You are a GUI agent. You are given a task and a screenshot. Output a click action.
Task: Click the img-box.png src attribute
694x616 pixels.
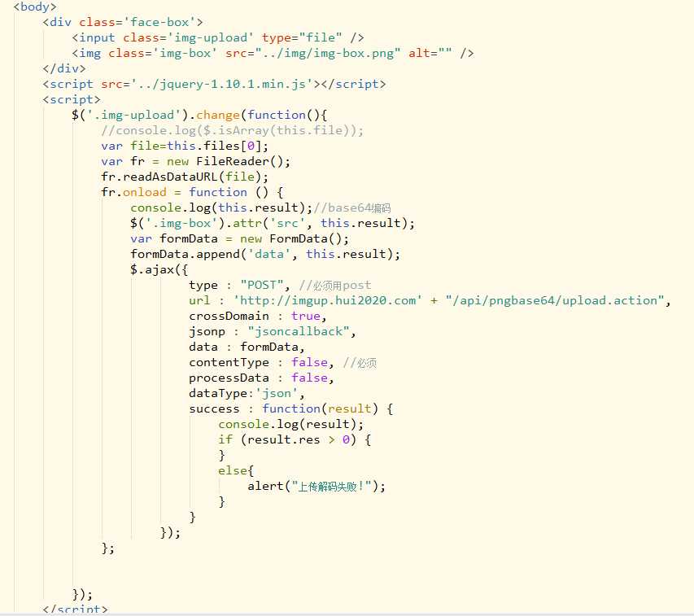[312, 53]
